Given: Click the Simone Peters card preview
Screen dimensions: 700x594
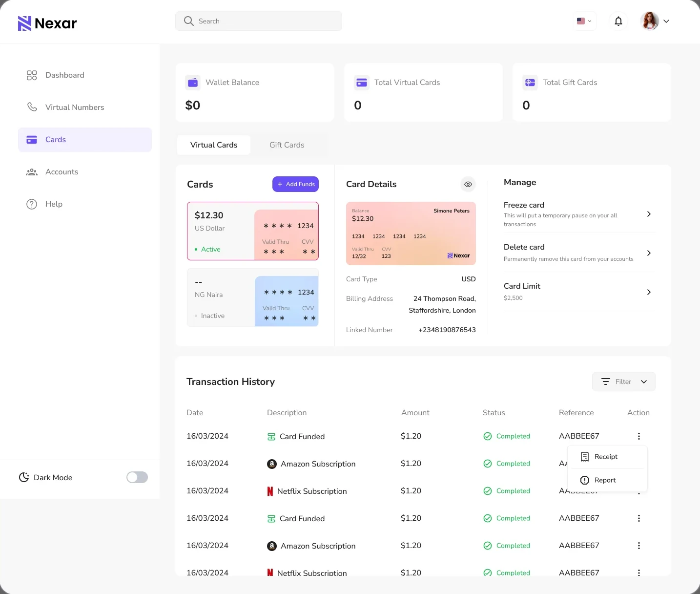Looking at the screenshot, I should [x=411, y=233].
